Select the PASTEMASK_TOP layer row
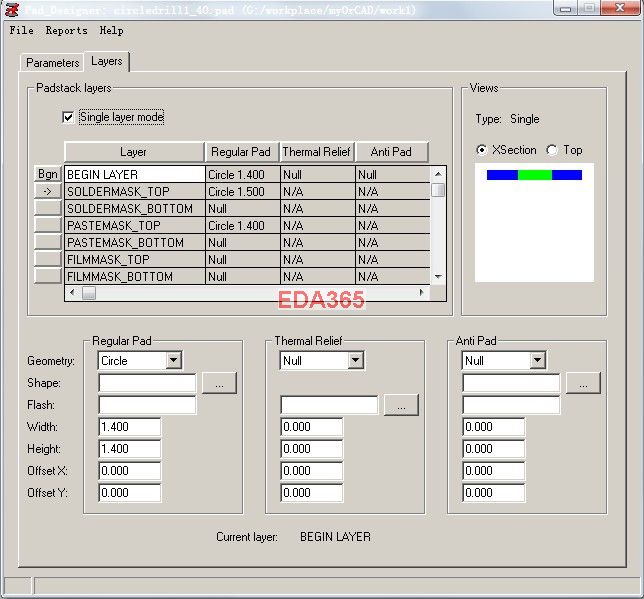The height and width of the screenshot is (599, 644). (134, 226)
